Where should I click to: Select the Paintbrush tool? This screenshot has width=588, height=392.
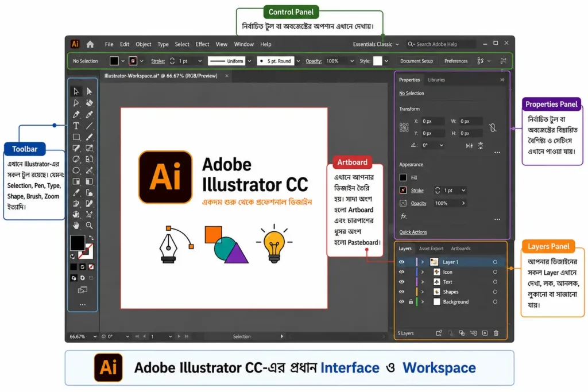(89, 137)
